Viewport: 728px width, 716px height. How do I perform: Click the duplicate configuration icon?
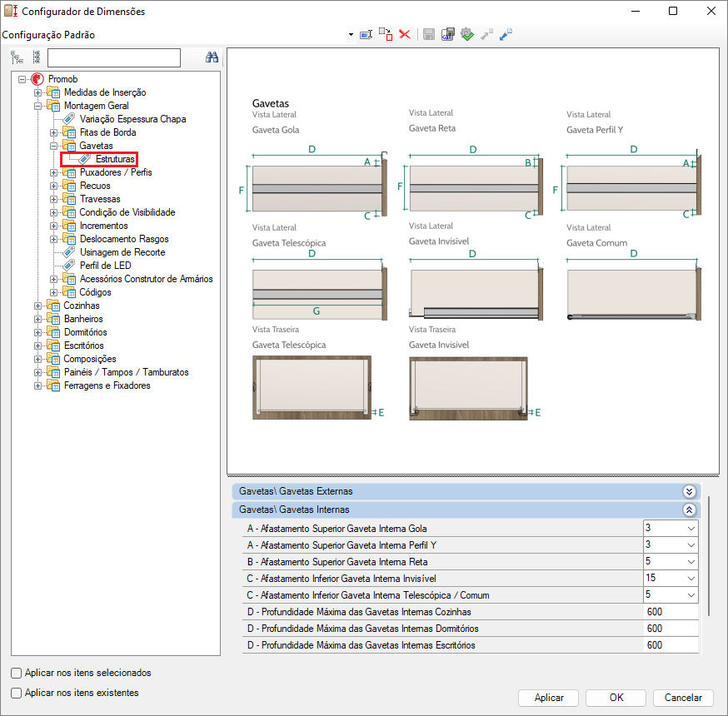385,34
